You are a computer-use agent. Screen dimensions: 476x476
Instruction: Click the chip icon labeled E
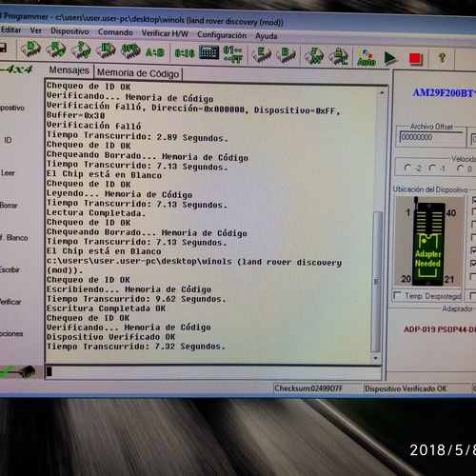[261, 54]
